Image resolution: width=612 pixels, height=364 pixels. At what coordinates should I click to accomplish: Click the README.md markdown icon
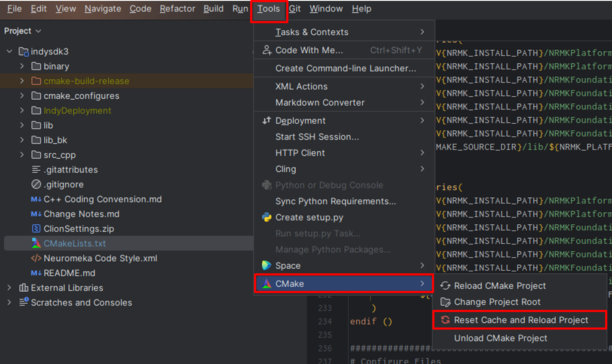coord(36,273)
